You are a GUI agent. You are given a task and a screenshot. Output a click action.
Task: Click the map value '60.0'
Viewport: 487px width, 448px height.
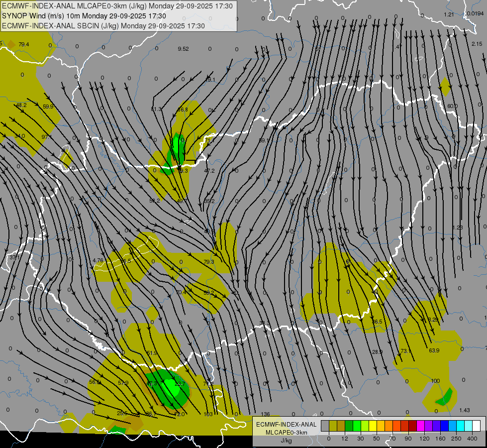point(452,106)
